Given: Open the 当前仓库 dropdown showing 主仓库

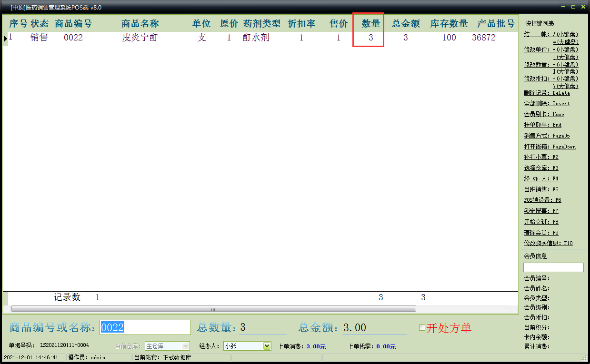Looking at the screenshot, I should [x=186, y=346].
